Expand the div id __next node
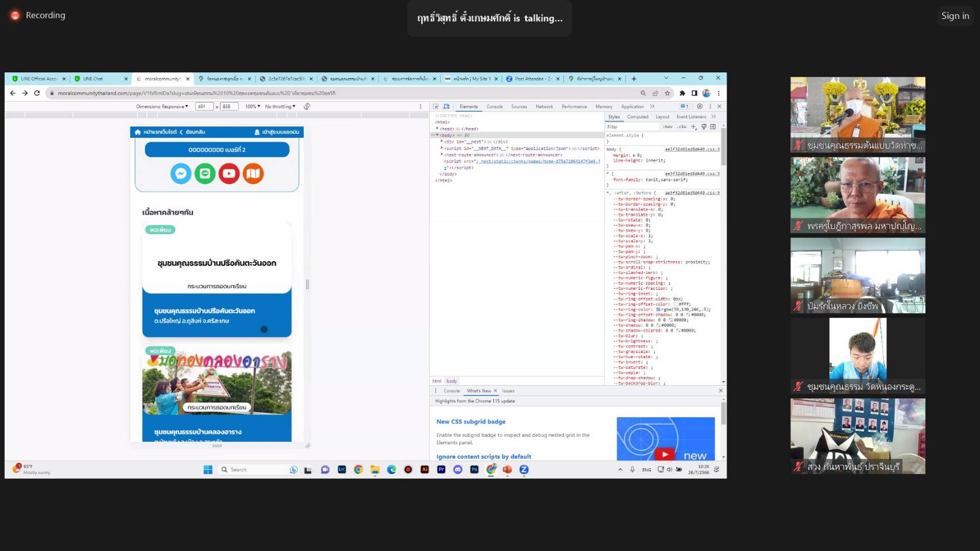This screenshot has height=551, width=980. 442,142
